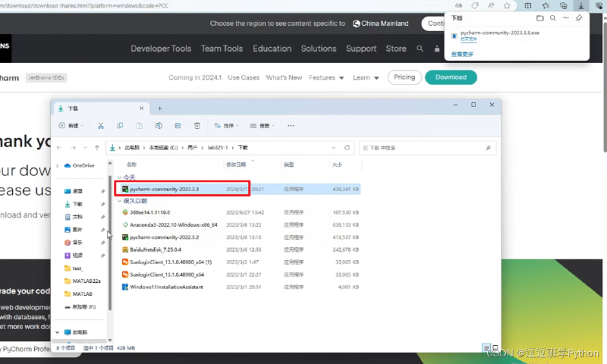Viewport: 607px width, 364px height.
Task: Add a new Explorer tab with plus button
Action: pos(159,108)
